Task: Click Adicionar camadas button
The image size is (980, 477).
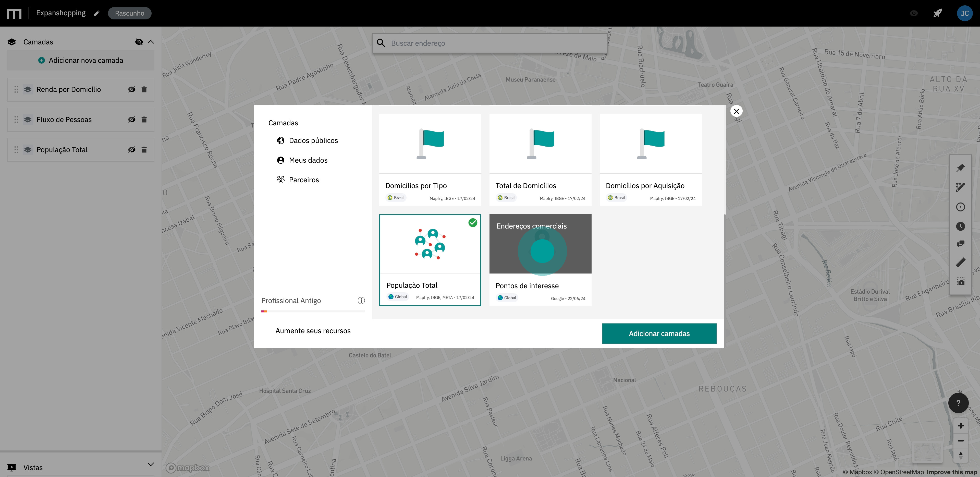Action: click(659, 333)
